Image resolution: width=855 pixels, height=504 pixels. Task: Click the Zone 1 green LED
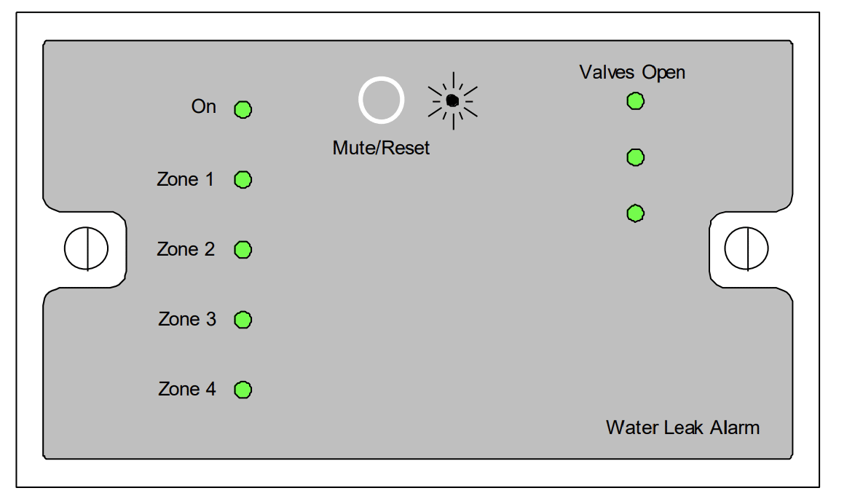click(243, 180)
